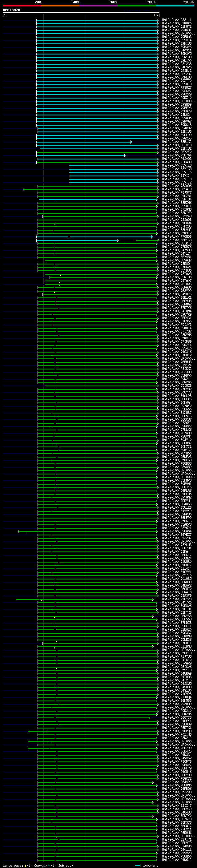The height and width of the screenshot is (868, 197).
Task: Select the UniRef100_B2NIW4 label
Action: (177, 200)
